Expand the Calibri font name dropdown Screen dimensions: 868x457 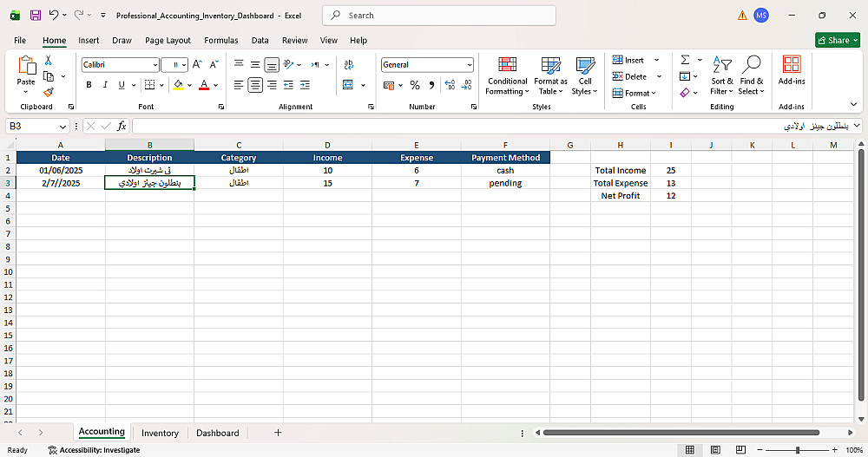coord(155,65)
